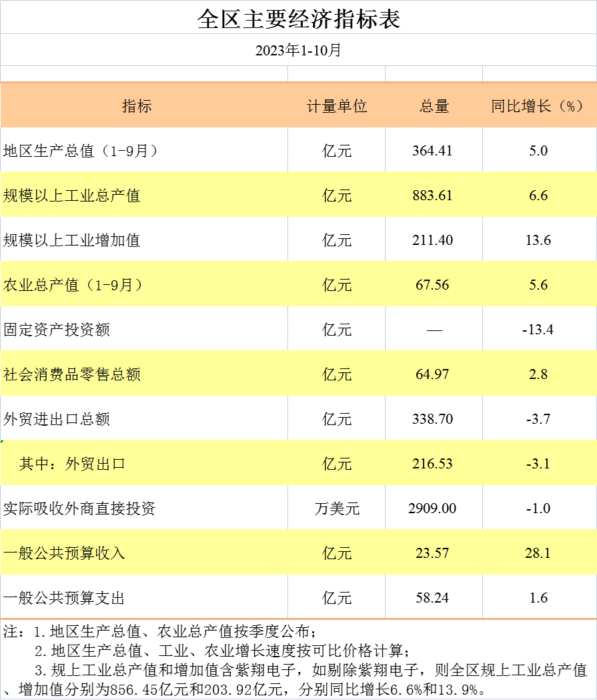Select the growth value 2.8

tap(538, 374)
